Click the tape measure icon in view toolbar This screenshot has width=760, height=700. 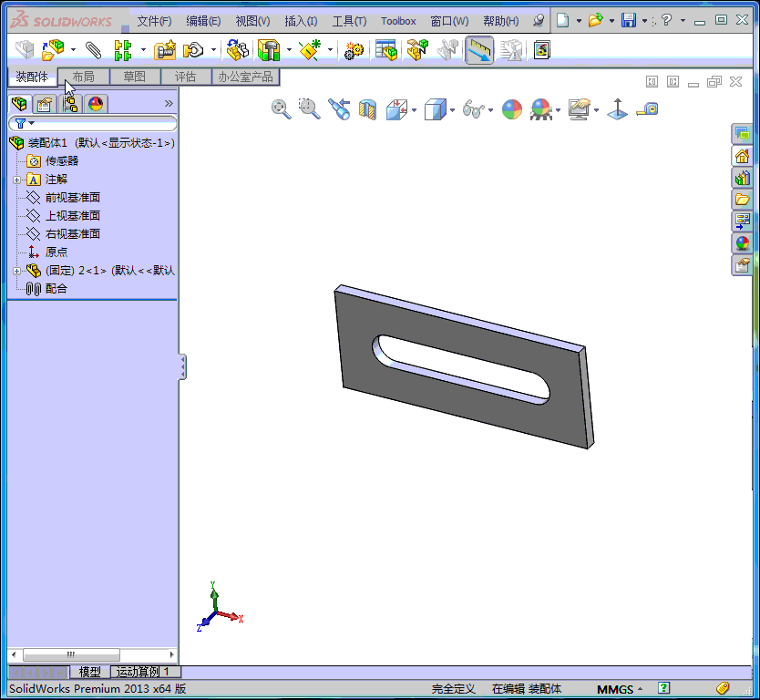coord(647,109)
